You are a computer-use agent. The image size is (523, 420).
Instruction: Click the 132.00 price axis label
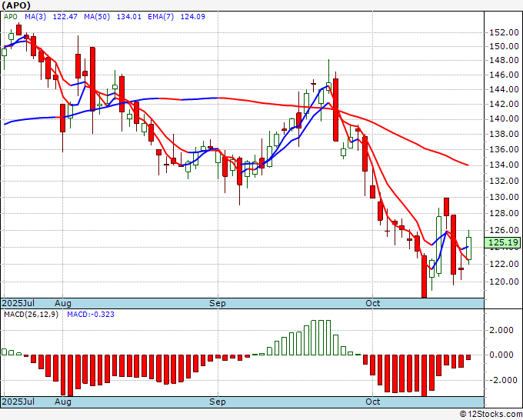pyautogui.click(x=504, y=181)
